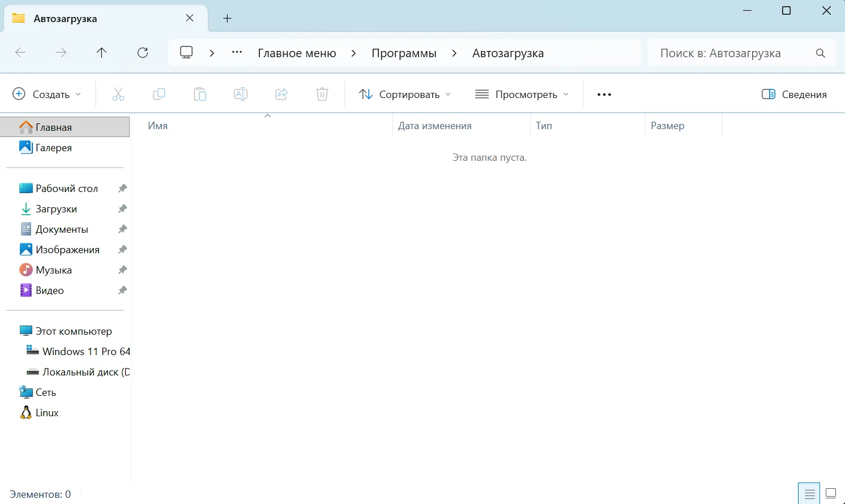Viewport: 845px width, 504px height.
Task: Open Программы breadcrumb
Action: click(404, 53)
